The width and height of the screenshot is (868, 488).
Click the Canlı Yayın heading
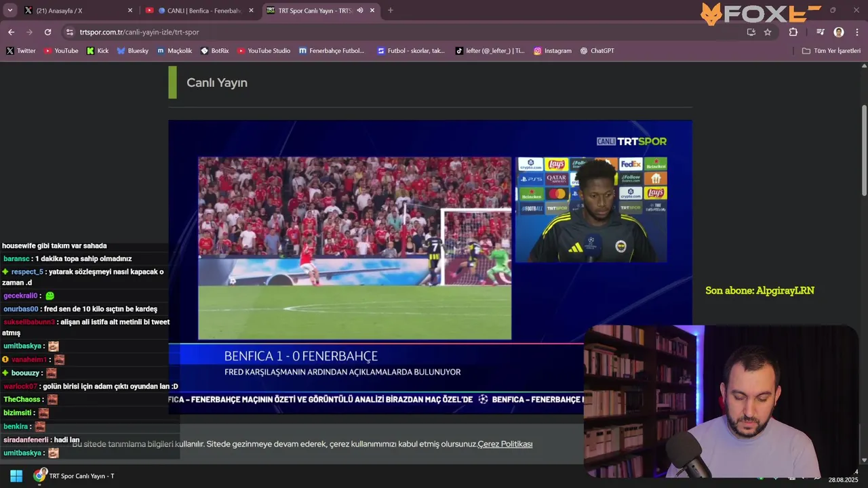217,83
